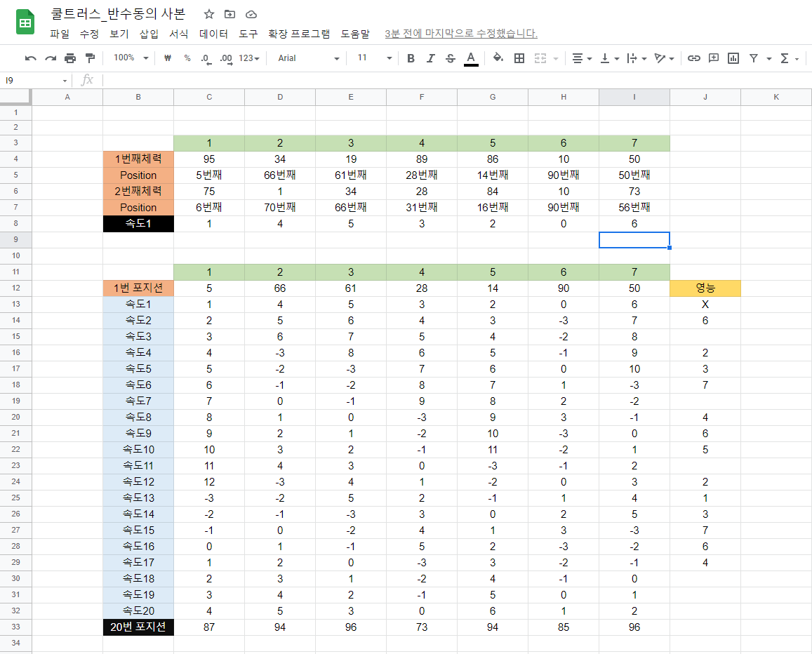Toggle bold formatting
This screenshot has width=812, height=654.
click(x=411, y=58)
